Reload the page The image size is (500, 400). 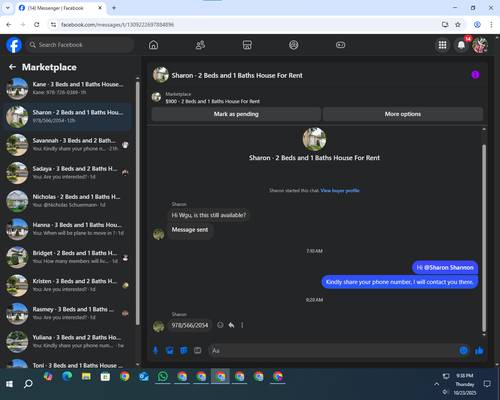pos(37,24)
